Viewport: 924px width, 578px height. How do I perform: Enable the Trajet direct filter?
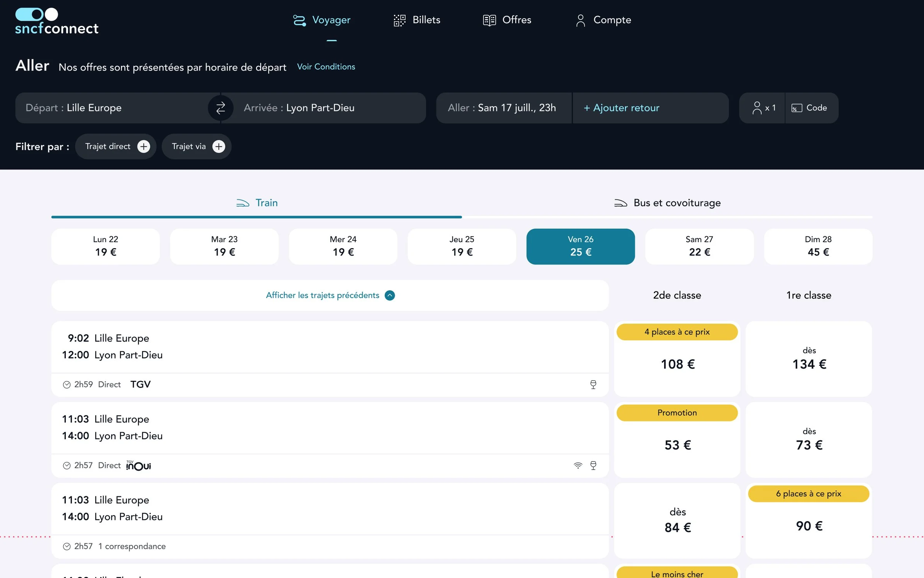coord(144,146)
